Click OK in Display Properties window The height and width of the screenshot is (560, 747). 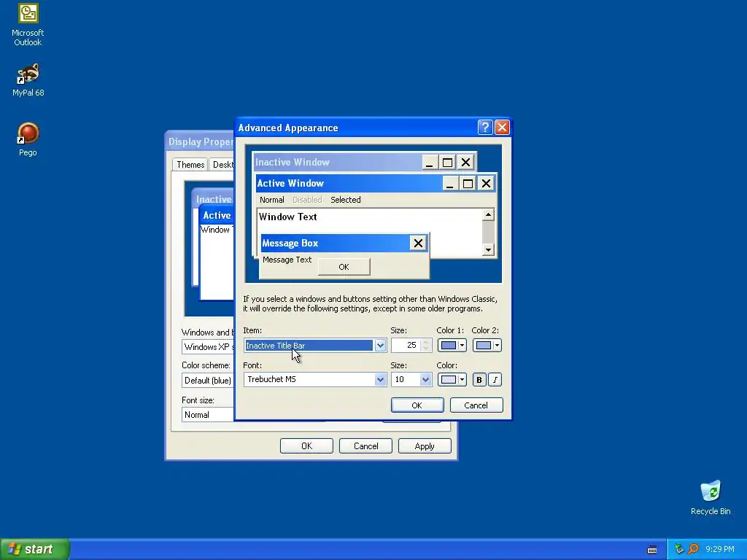[306, 446]
